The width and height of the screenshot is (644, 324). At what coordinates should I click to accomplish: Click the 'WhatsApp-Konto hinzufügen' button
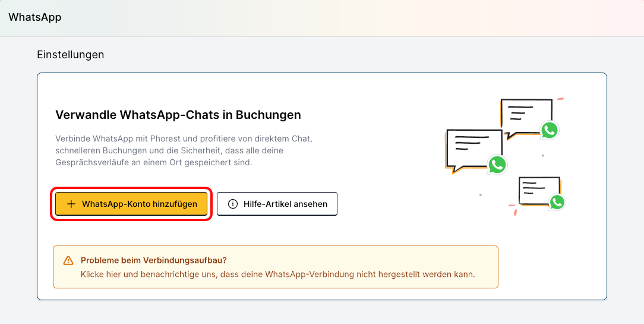(131, 204)
